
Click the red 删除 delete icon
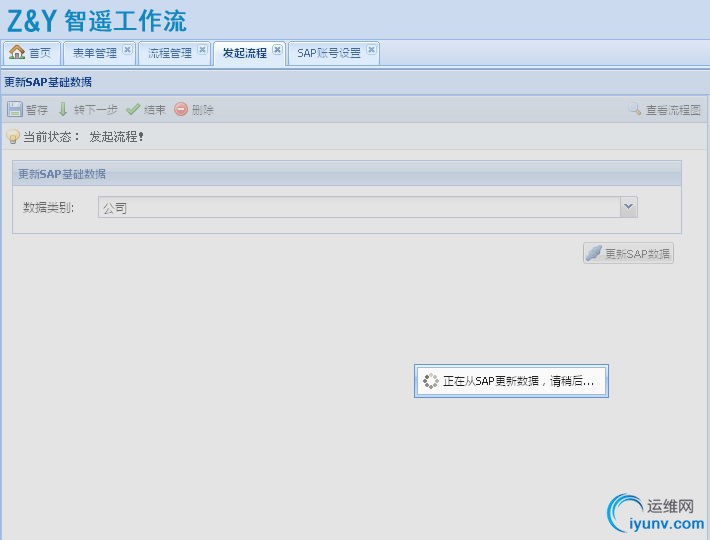(x=181, y=109)
